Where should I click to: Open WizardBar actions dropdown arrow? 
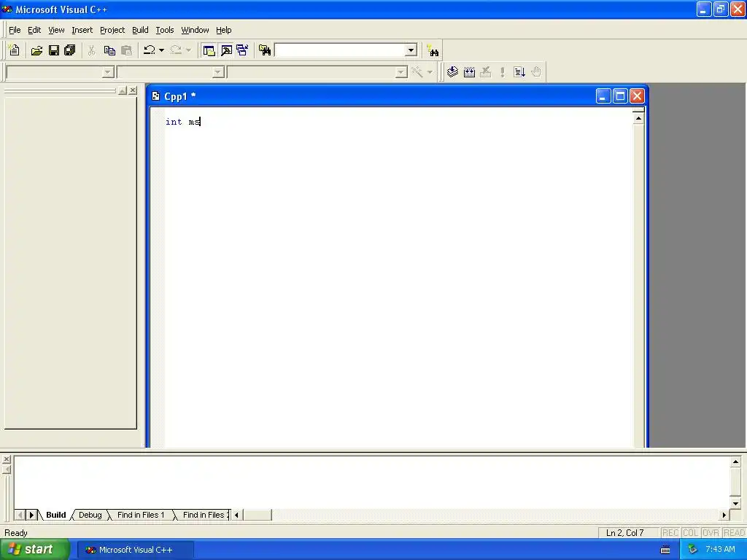pyautogui.click(x=430, y=72)
